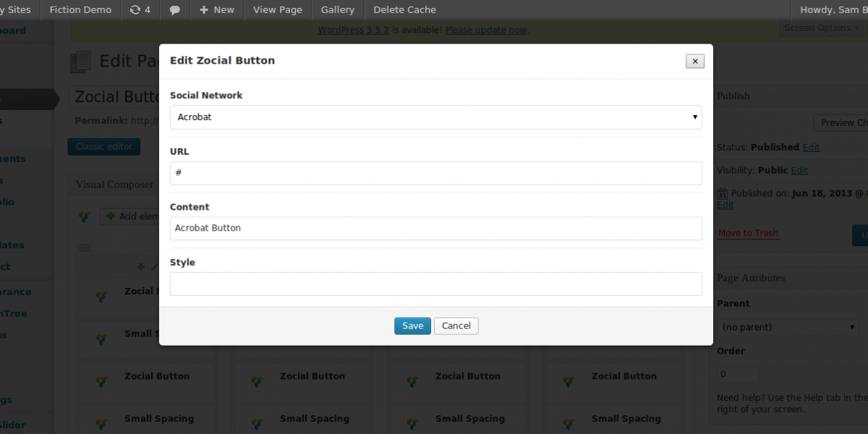Switch to the Classic editor
The height and width of the screenshot is (434, 868).
click(x=104, y=147)
